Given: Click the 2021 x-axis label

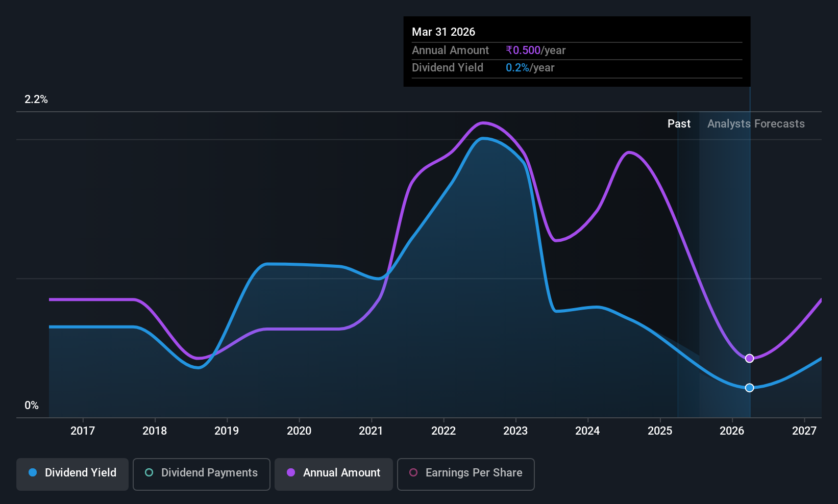Looking at the screenshot, I should 371,431.
